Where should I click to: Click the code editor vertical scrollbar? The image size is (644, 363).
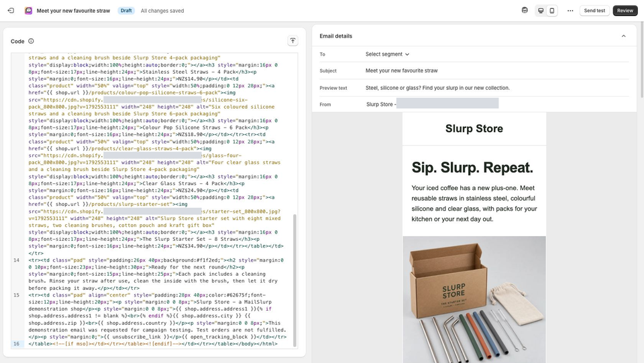click(x=294, y=280)
